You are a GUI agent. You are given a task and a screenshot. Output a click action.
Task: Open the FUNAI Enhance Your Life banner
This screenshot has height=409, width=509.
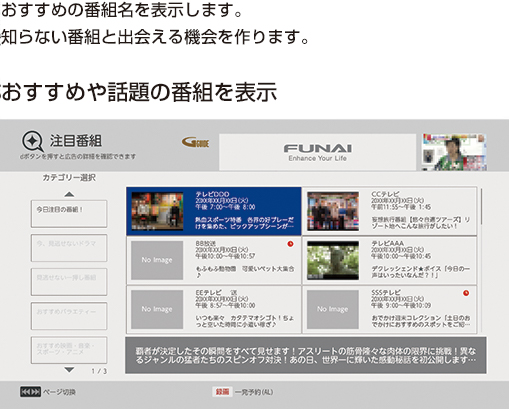[317, 152]
